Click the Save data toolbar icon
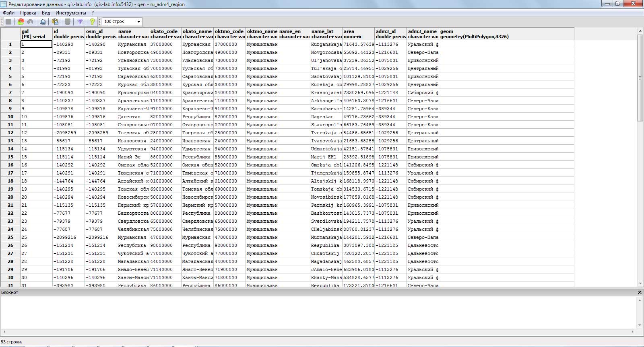The width and height of the screenshot is (644, 347). 8,22
